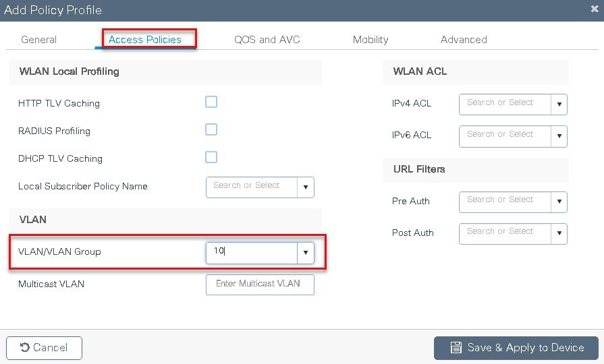Tick the RADIUS Profiling checkbox
The height and width of the screenshot is (364, 604).
pos(211,129)
